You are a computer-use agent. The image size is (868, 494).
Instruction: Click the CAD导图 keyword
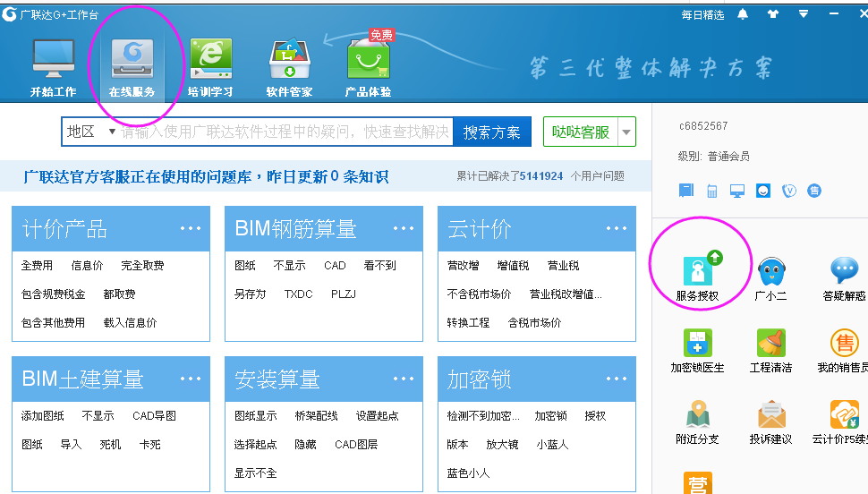[155, 416]
